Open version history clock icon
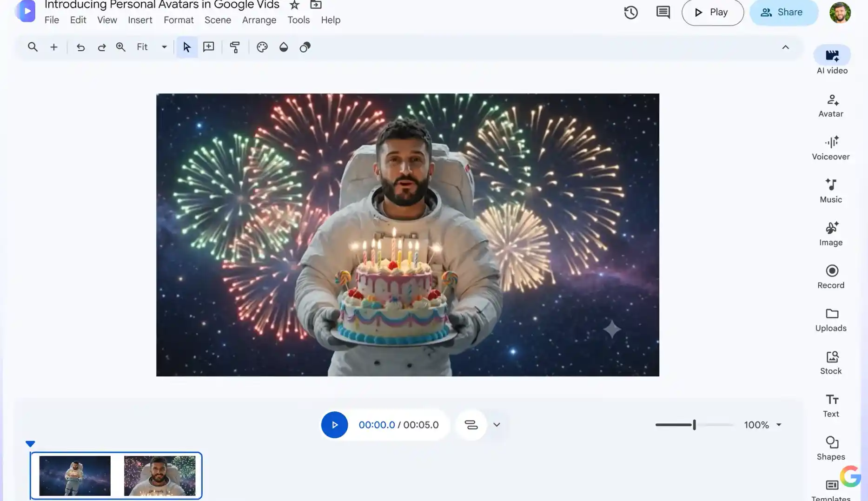The width and height of the screenshot is (868, 501). click(x=631, y=13)
